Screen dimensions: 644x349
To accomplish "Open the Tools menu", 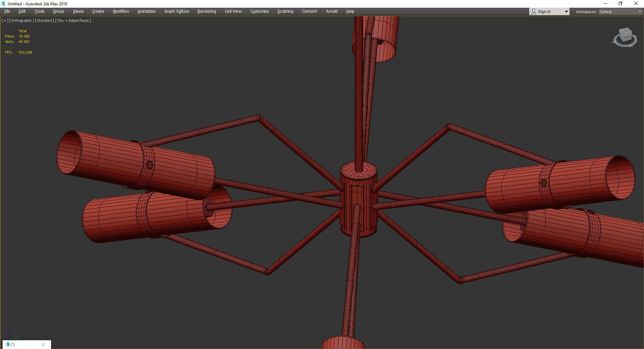I will (x=40, y=11).
